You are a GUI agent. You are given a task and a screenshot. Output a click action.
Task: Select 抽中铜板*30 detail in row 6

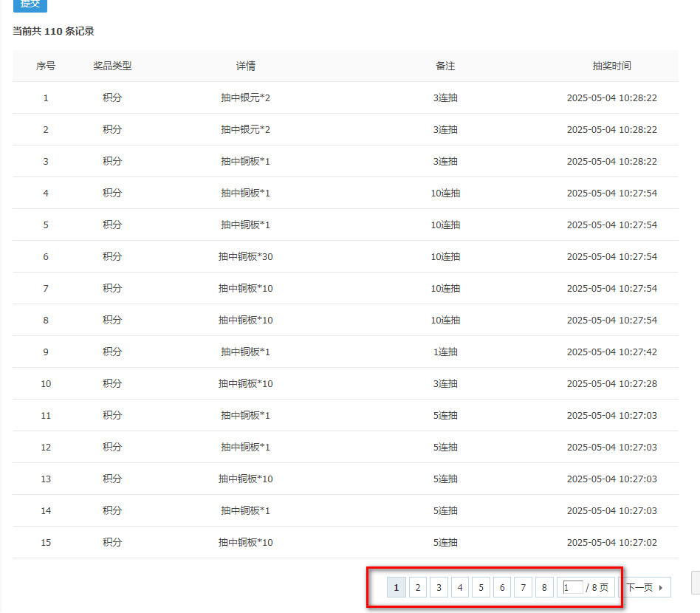246,257
